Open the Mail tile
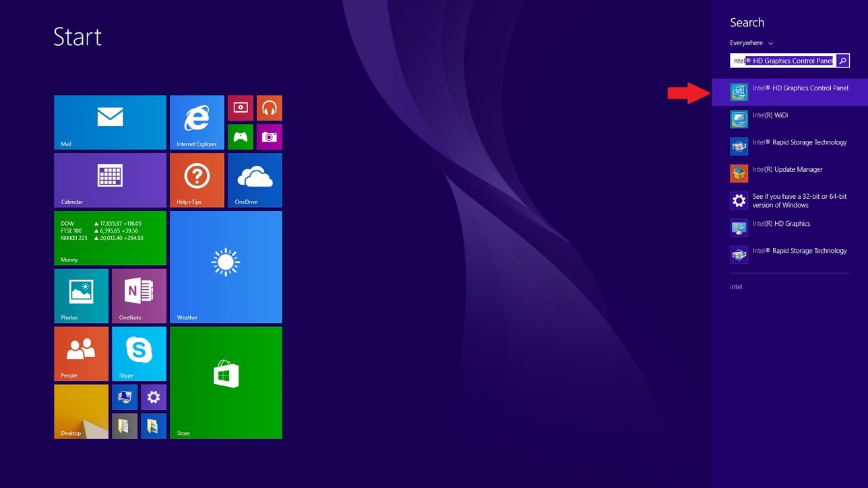The height and width of the screenshot is (488, 868). point(110,122)
